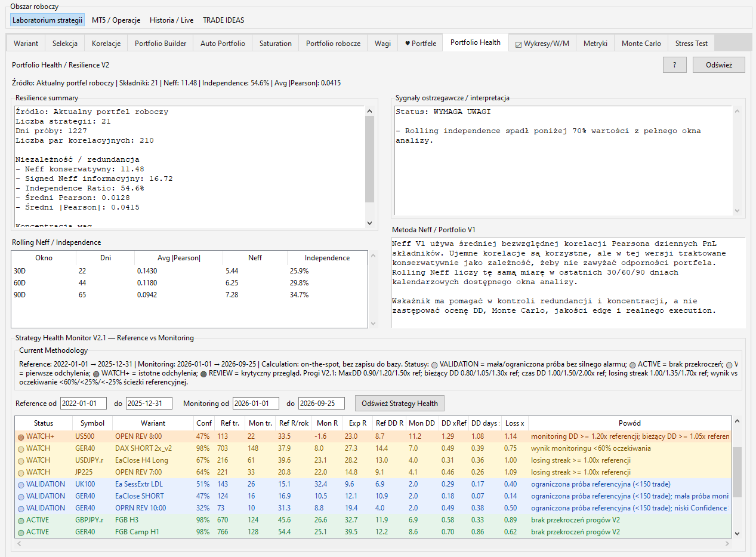Click the status circle of the OPRN REV 10:00 row
The height and width of the screenshot is (557, 756).
coord(21,508)
